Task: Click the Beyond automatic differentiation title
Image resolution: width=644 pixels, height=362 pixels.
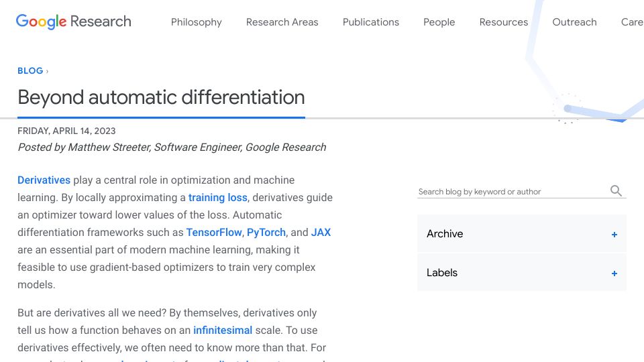Action: point(161,98)
